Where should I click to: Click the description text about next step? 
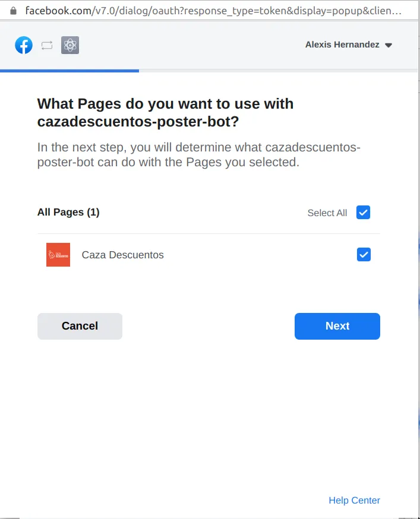click(199, 154)
